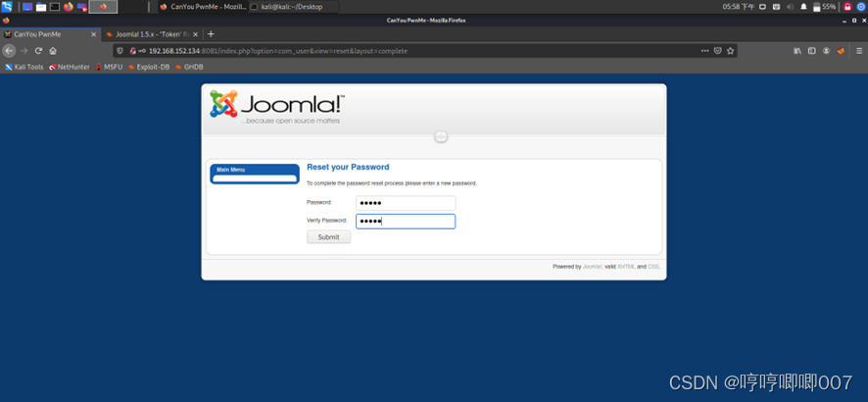The image size is (868, 402).
Task: Open the file manager panel launcher
Action: point(41,7)
